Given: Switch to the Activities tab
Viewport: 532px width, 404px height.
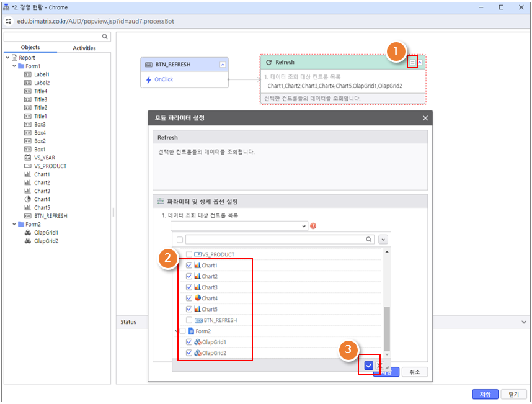Looking at the screenshot, I should tap(84, 48).
